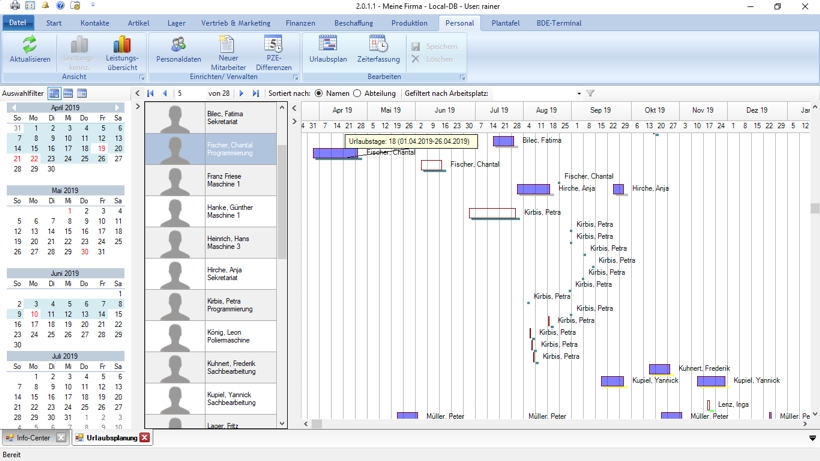820x461 pixels.
Task: Click Fischer, Chantal's April vacation bar
Action: pos(335,153)
